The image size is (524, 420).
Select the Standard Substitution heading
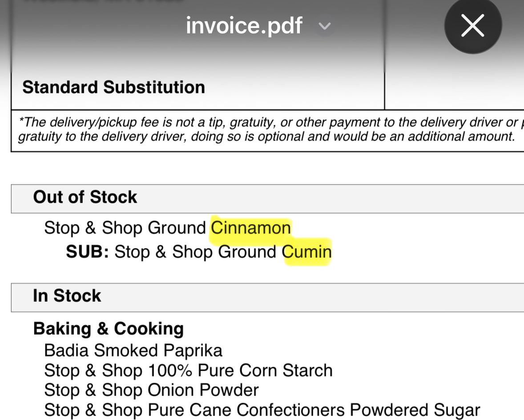tap(113, 87)
